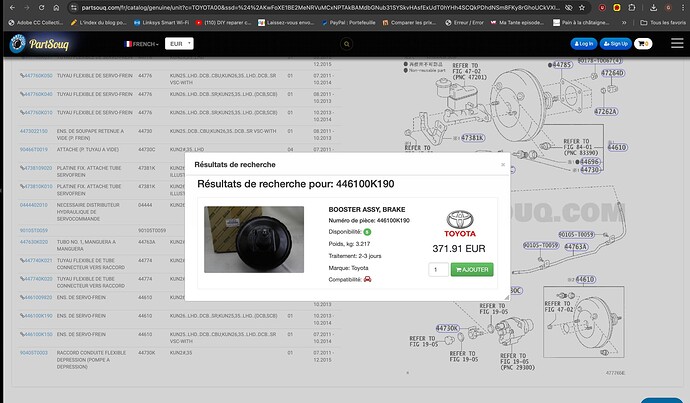
Task: Open the hamburger menu
Action: (677, 43)
